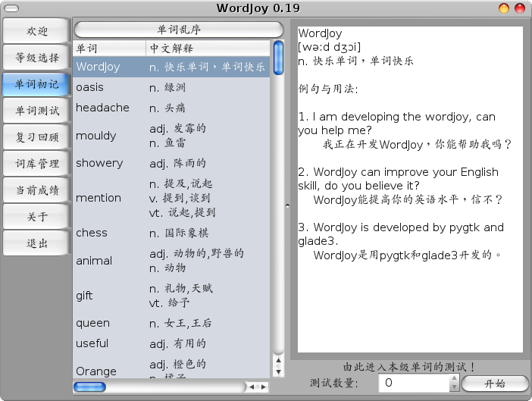Decrease test count with spinner down arrow

453,387
